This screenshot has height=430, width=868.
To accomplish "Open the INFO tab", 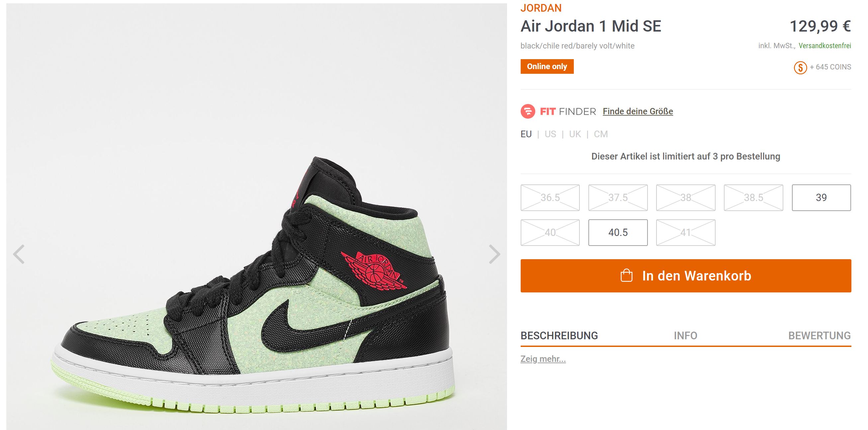I will [x=685, y=336].
